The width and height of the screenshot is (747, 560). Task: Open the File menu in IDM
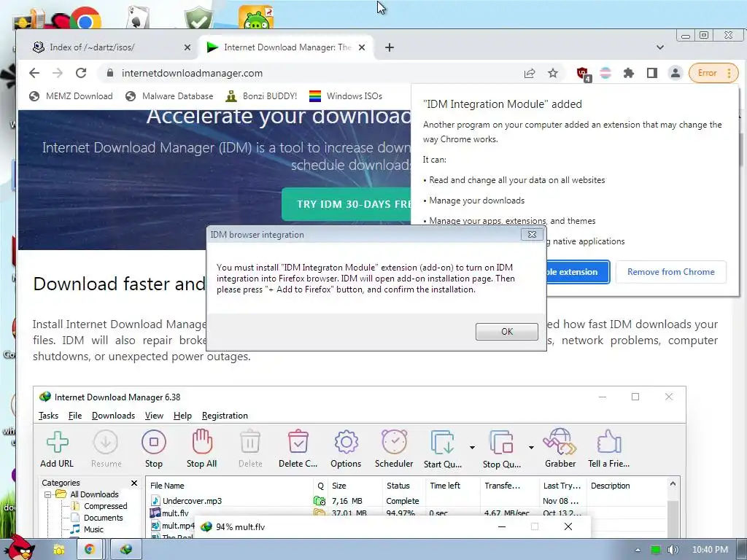coord(75,416)
